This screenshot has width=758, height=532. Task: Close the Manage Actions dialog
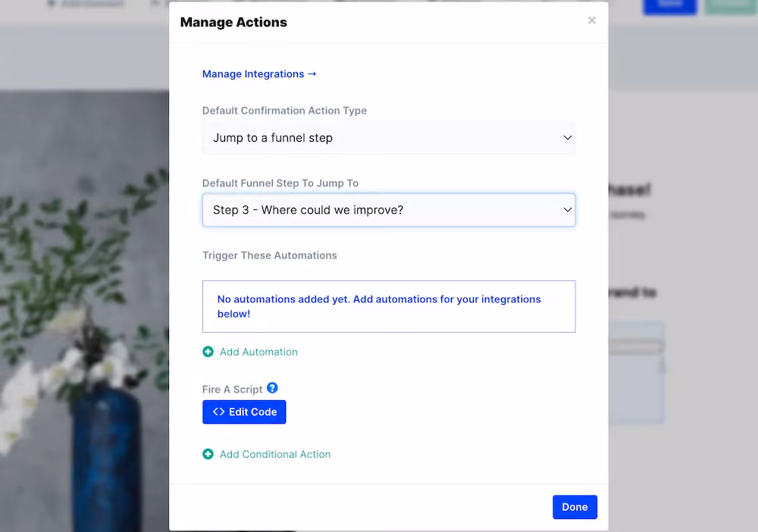click(592, 20)
